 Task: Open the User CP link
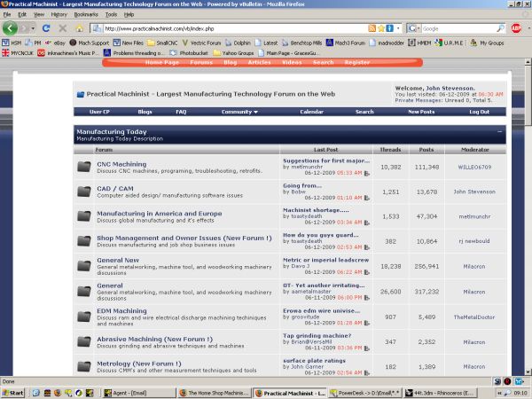click(99, 112)
